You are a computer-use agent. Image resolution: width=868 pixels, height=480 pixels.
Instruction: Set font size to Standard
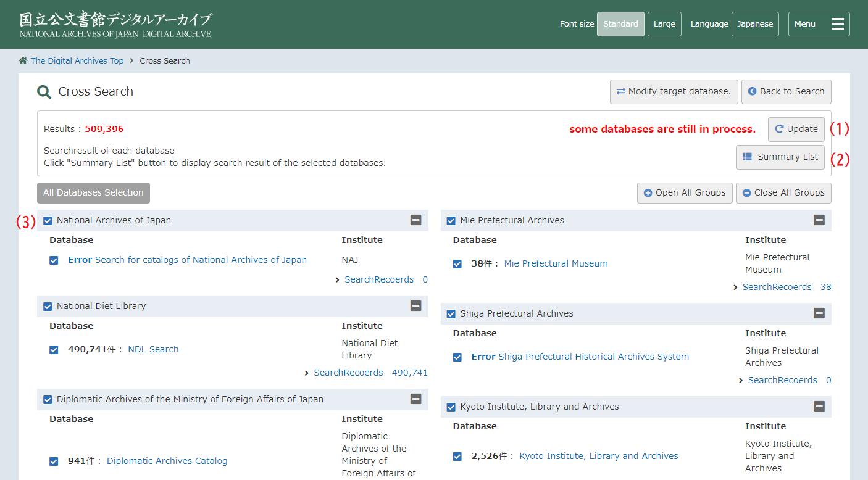[620, 24]
